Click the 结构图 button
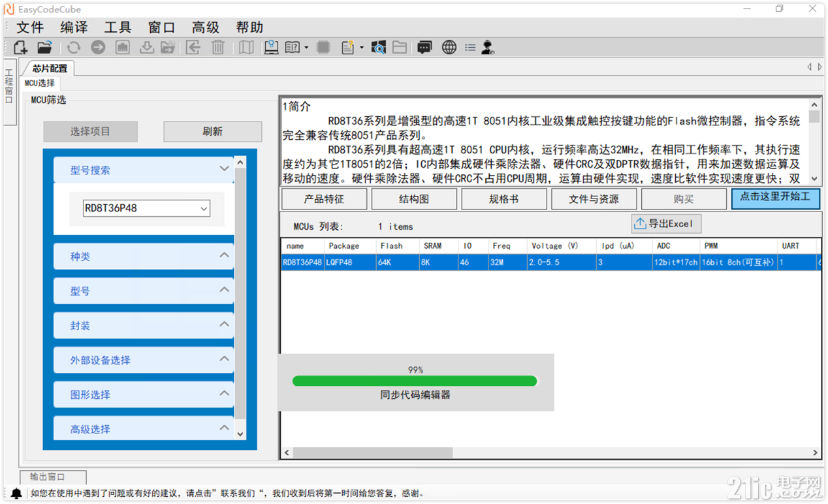828x504 pixels. tap(414, 199)
